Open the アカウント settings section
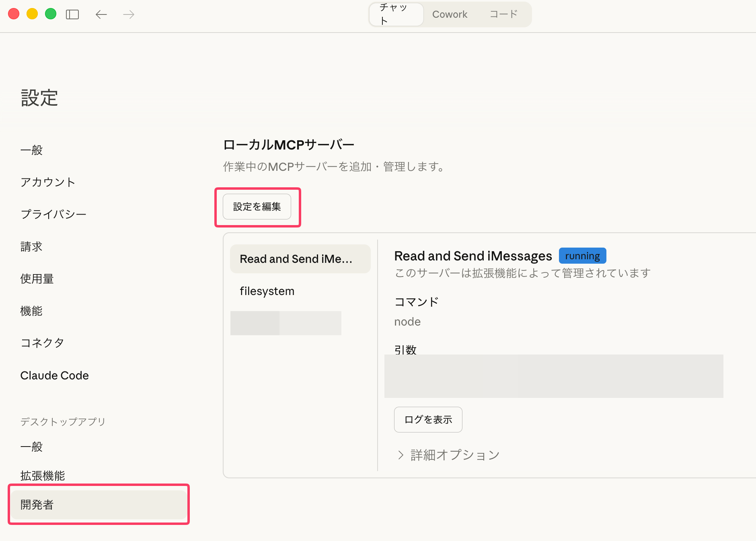Screen dimensions: 756x541 coord(47,182)
